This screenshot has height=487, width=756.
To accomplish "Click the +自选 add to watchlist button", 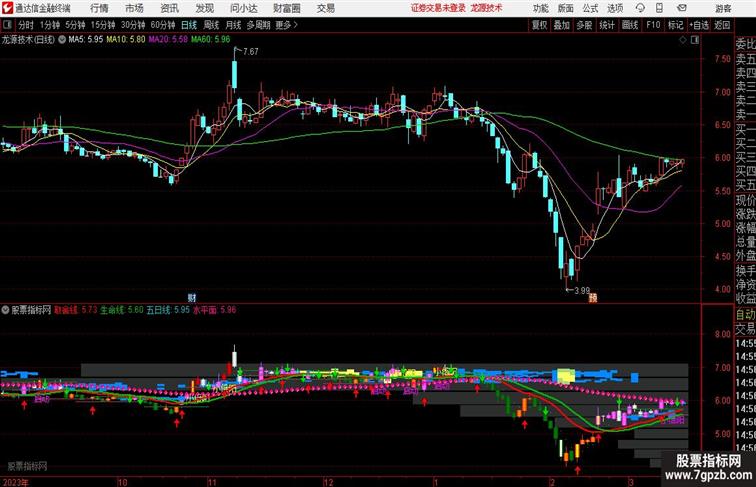I will coord(699,25).
